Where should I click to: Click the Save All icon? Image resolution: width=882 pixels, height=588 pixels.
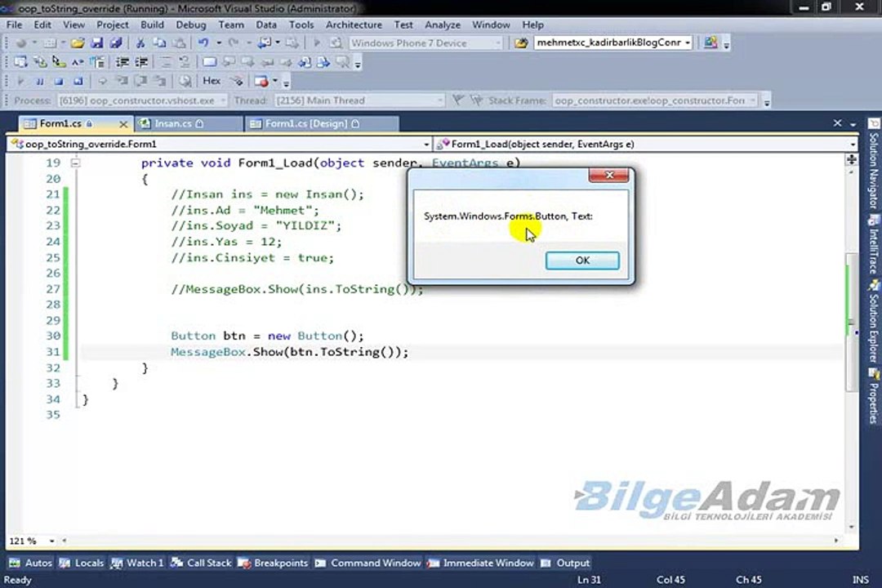click(x=116, y=42)
